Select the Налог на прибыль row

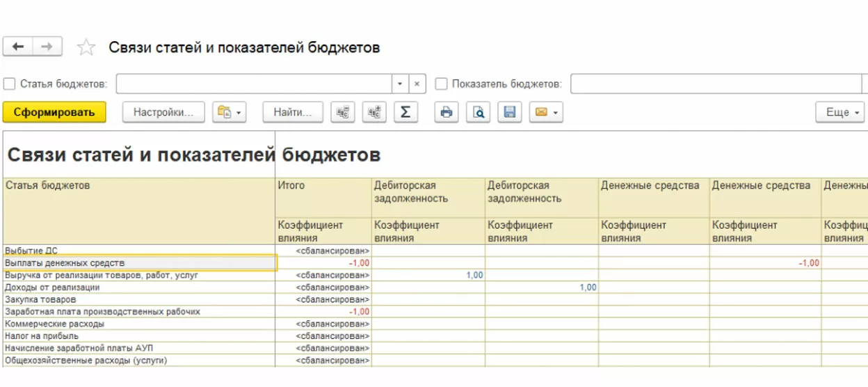pos(139,336)
